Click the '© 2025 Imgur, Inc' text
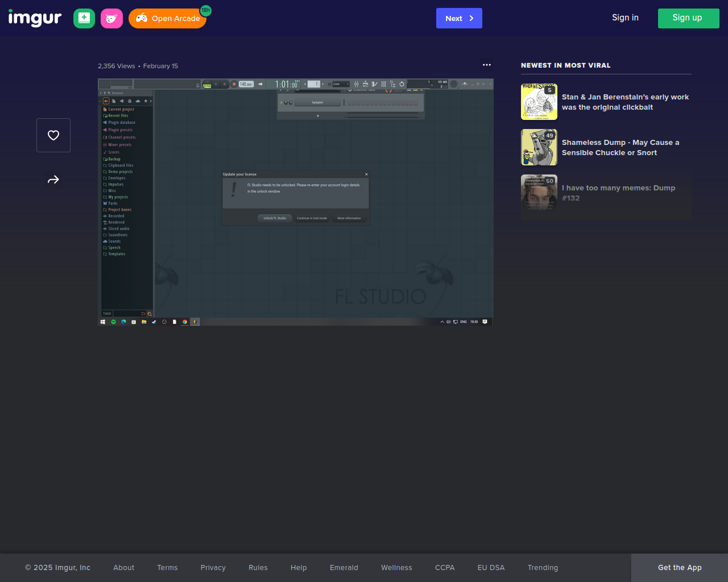This screenshot has width=728, height=582. tap(57, 568)
